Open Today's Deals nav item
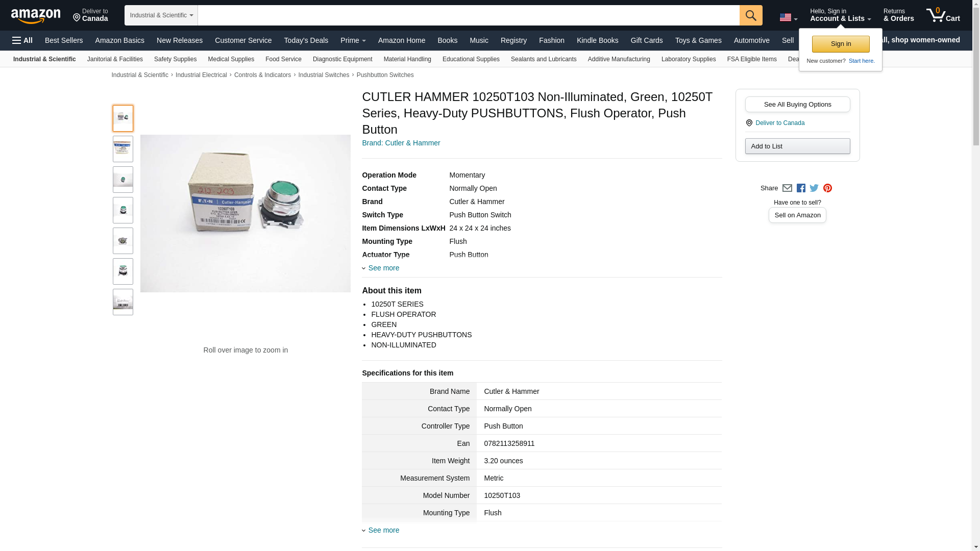980x551 pixels. 306,40
